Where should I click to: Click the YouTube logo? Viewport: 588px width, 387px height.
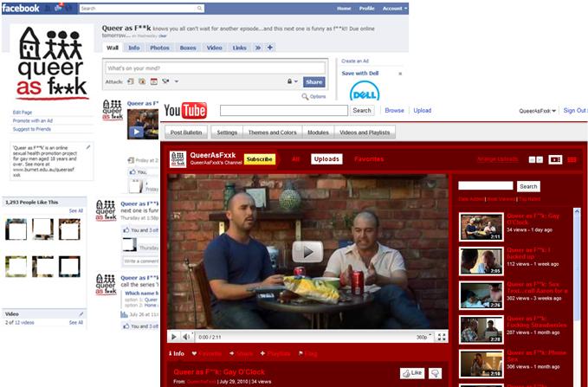pos(185,111)
